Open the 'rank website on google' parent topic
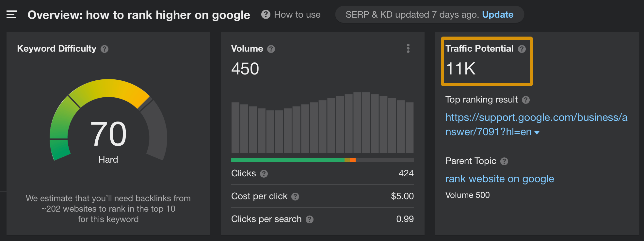Viewport: 644px width, 241px height. (499, 179)
